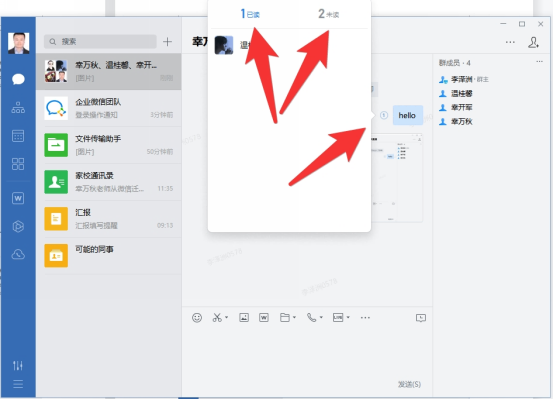
Task: Open the settings sliders icon
Action: [18, 365]
